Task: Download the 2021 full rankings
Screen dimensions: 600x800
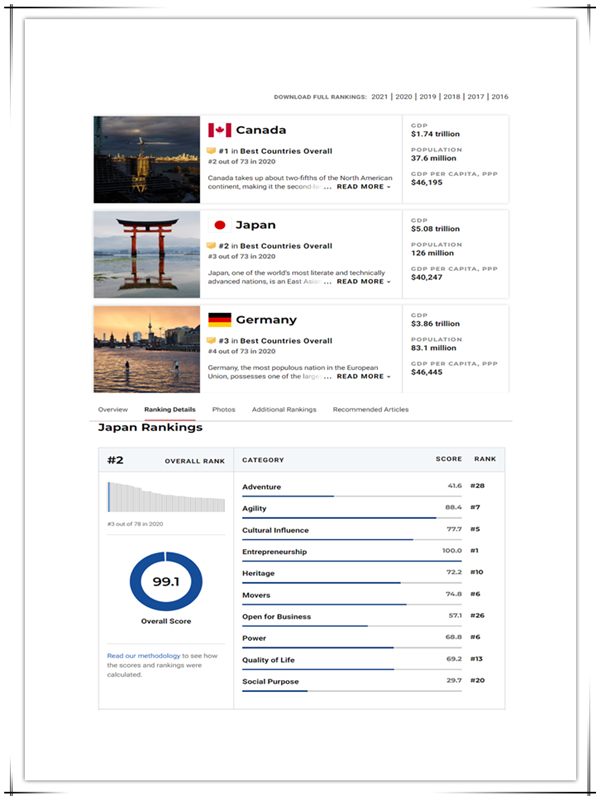Action: coord(380,97)
